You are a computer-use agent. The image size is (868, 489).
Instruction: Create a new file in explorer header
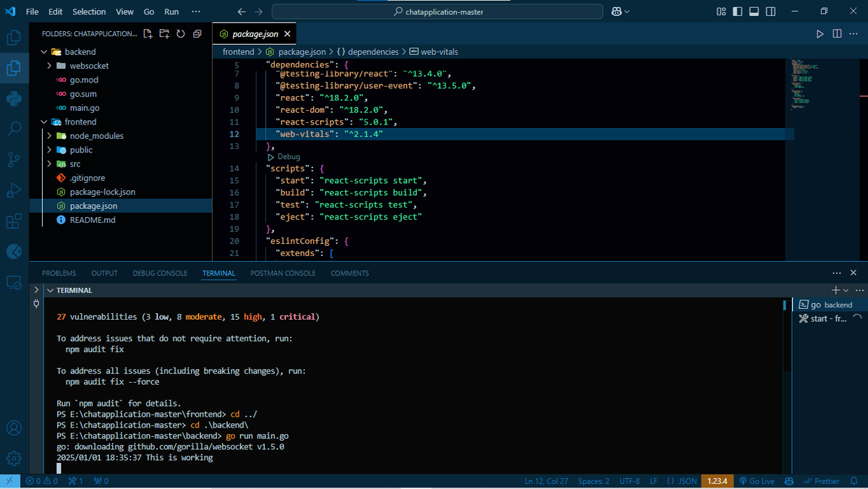[x=148, y=34]
